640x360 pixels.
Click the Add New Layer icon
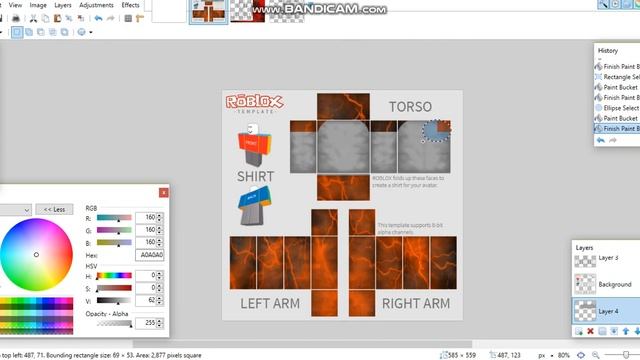[578, 331]
